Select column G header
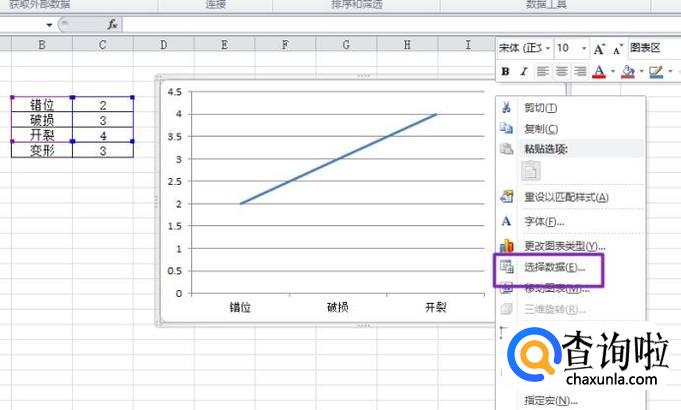Viewport: 681px width, 410px height. click(x=346, y=44)
